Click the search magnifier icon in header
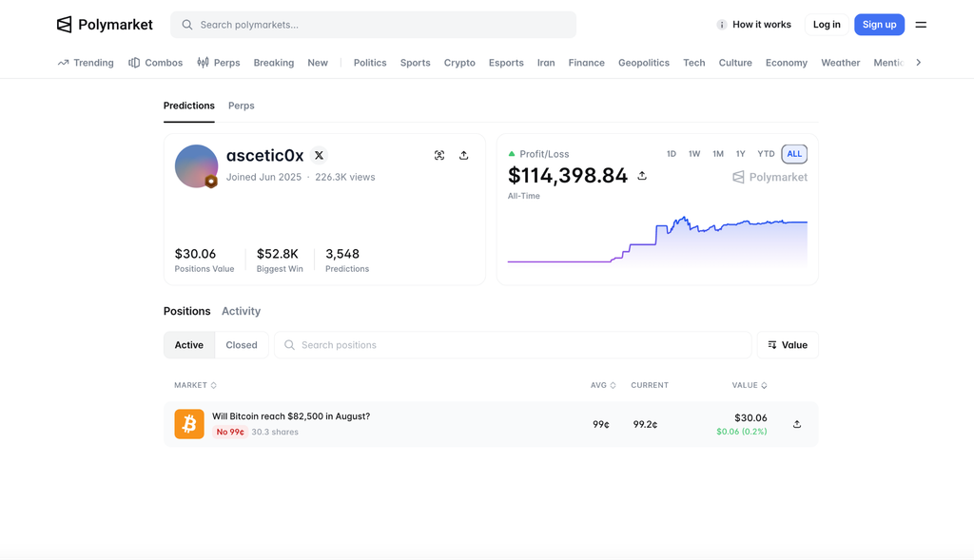 coord(187,25)
